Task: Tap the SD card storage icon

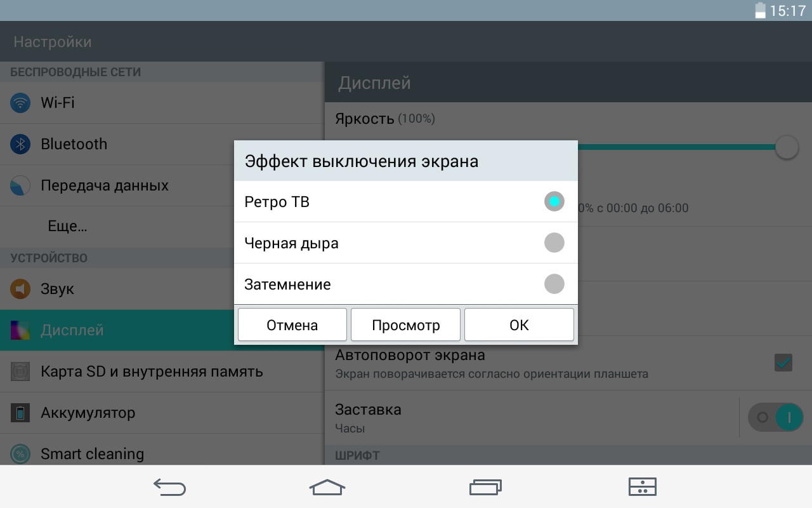Action: (x=20, y=371)
